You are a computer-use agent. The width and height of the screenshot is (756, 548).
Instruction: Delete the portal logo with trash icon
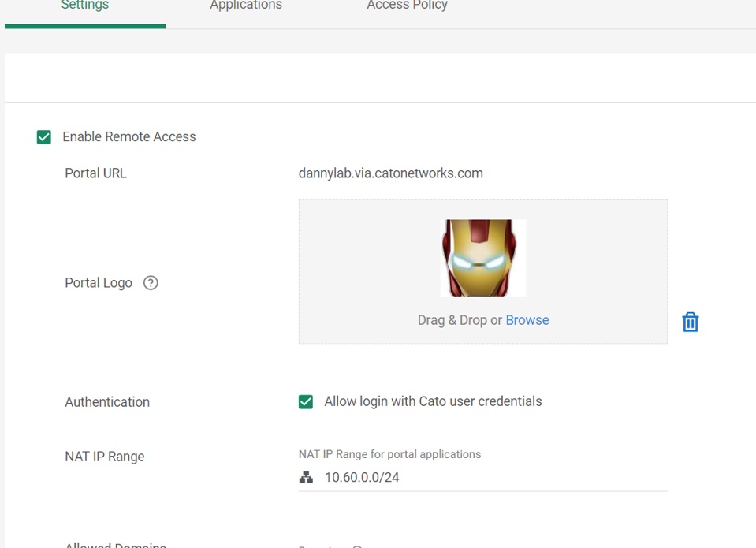(x=691, y=322)
